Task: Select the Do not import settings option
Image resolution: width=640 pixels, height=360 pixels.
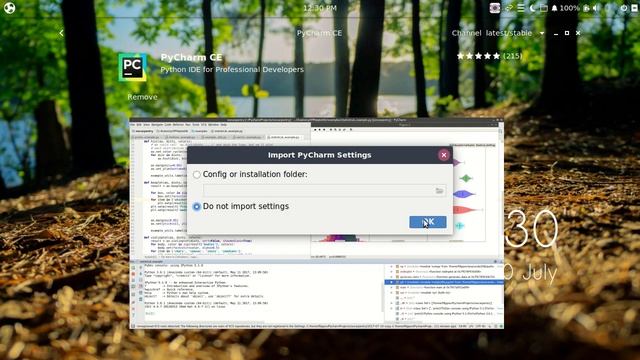Action: click(x=241, y=207)
